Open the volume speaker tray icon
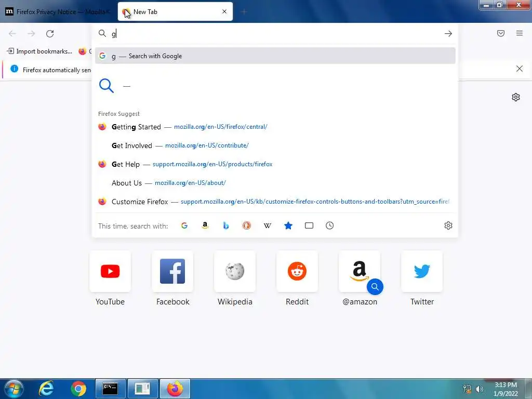532x399 pixels. 480,389
